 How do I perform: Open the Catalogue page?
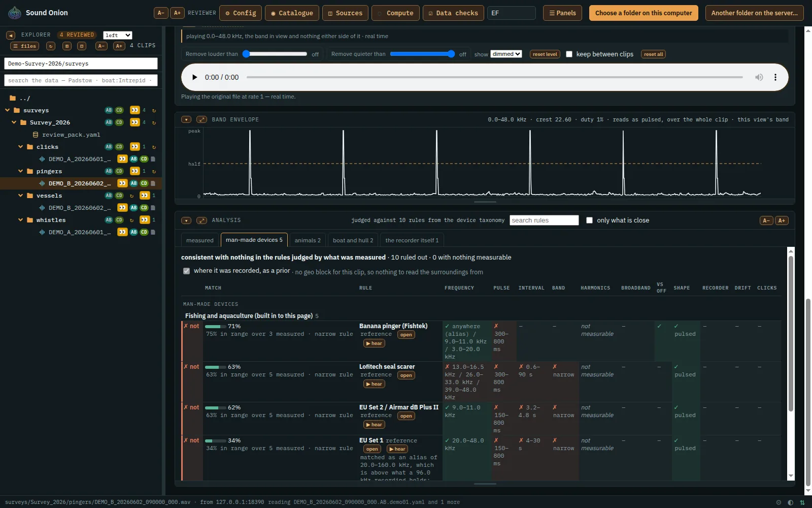click(x=292, y=13)
